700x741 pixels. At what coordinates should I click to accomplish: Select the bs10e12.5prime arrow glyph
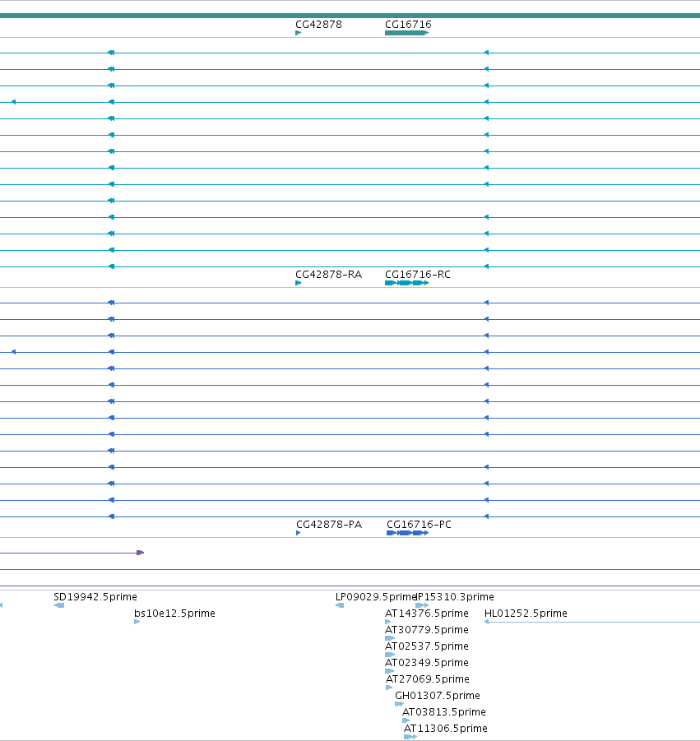point(137,622)
